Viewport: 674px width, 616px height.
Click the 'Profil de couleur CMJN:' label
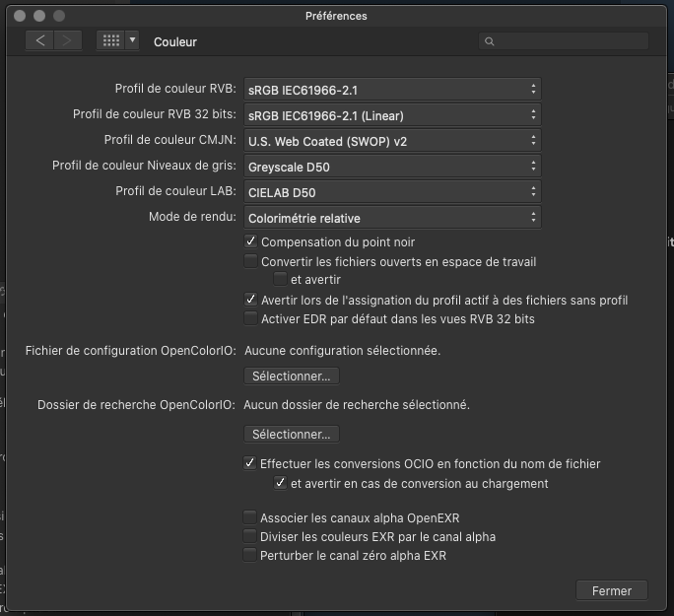point(169,140)
